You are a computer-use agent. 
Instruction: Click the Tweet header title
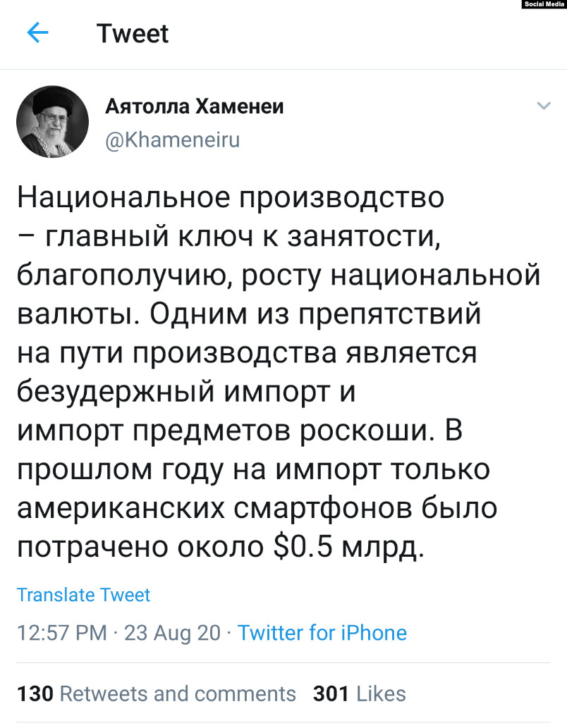133,33
